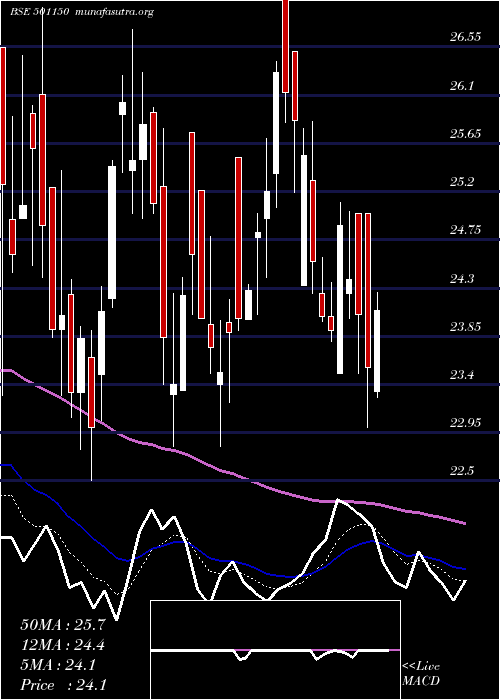Click the 24.3 price axis label

point(461,279)
